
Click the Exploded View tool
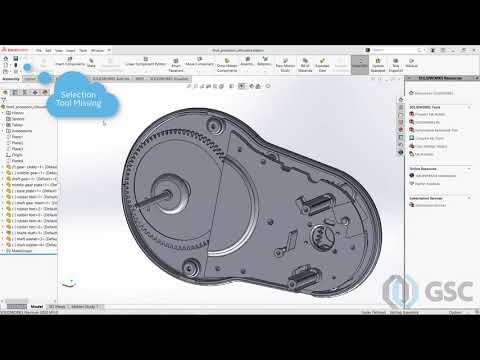322,65
